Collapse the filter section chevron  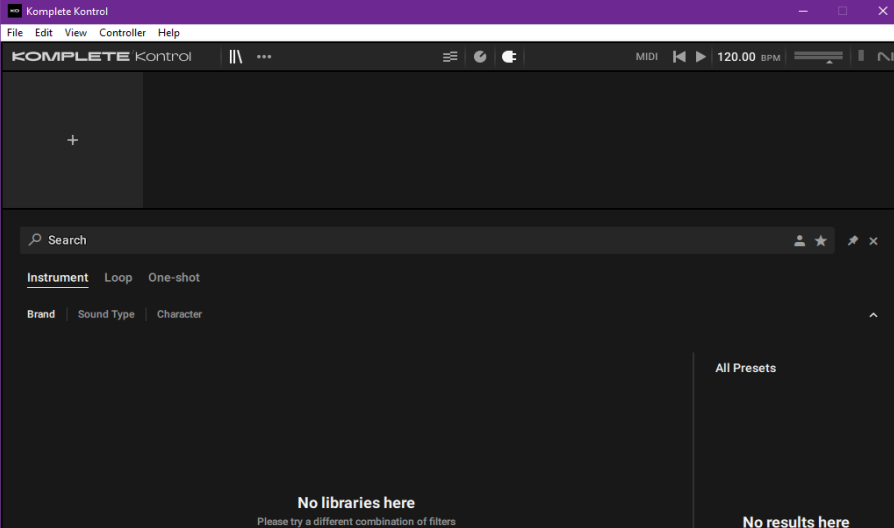pos(873,315)
